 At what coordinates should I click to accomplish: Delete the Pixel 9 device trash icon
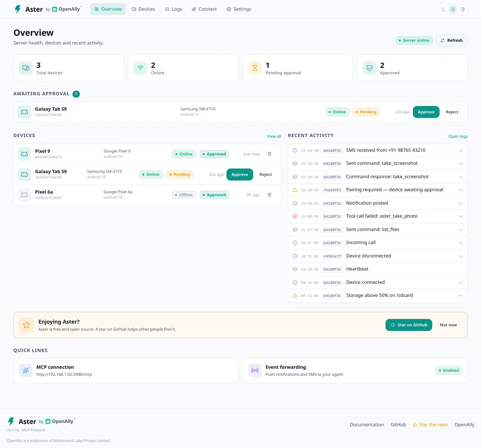(270, 154)
